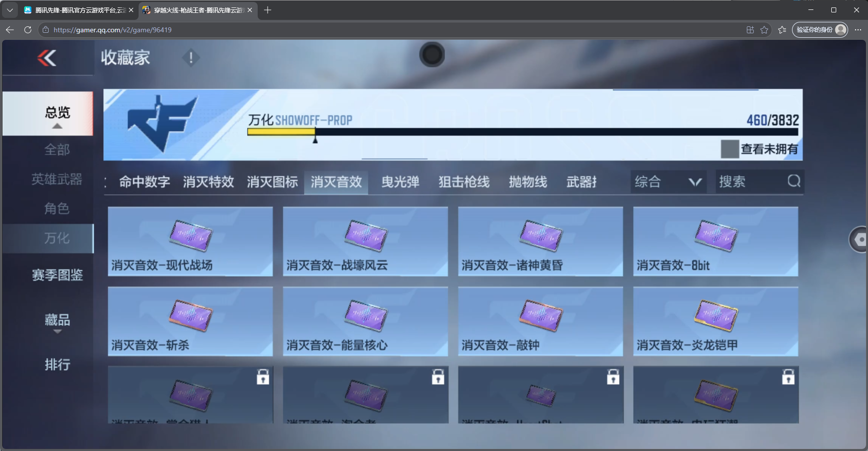
Task: Open browser favorites list icon
Action: pyautogui.click(x=782, y=30)
